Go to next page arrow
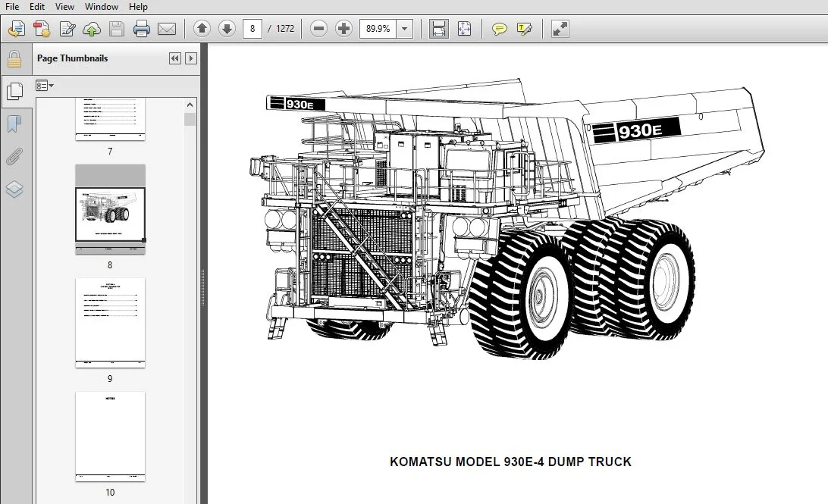Screen dimensions: 828x504 pos(227,29)
